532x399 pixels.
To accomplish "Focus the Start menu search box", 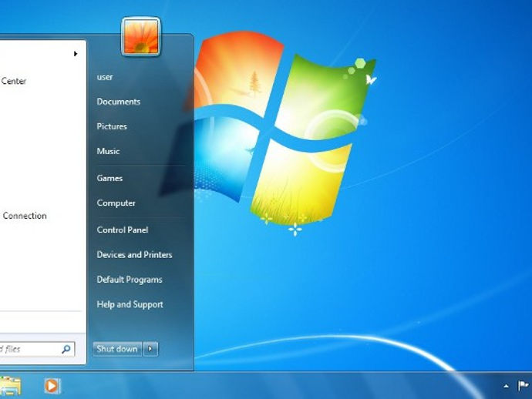I will pos(37,349).
